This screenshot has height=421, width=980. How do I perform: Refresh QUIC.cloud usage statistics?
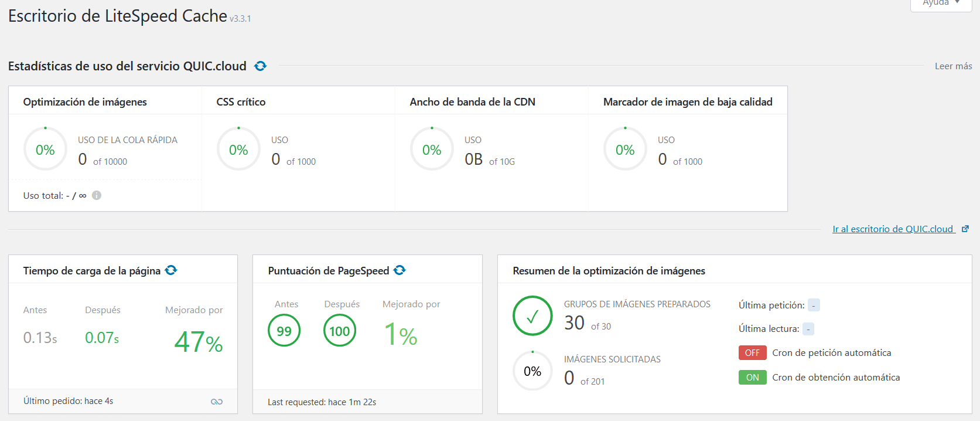click(x=261, y=66)
